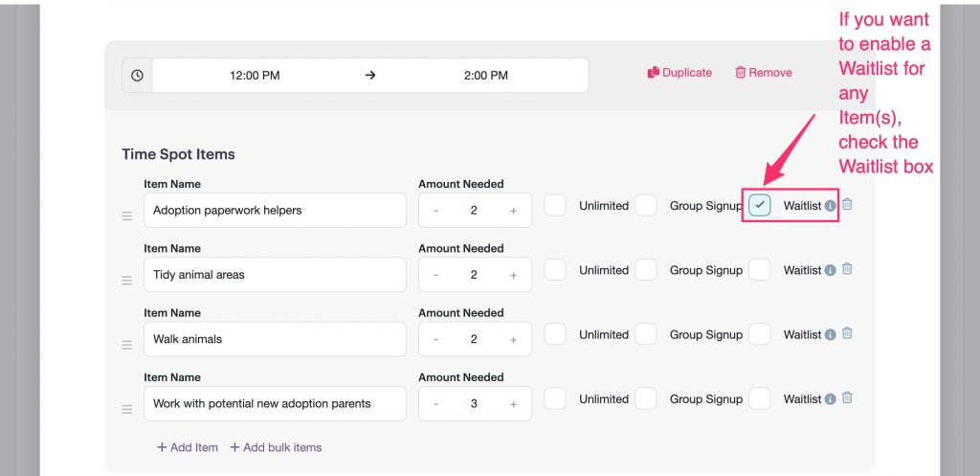
Task: Enable Waitlist for Tidy animal areas
Action: [759, 269]
